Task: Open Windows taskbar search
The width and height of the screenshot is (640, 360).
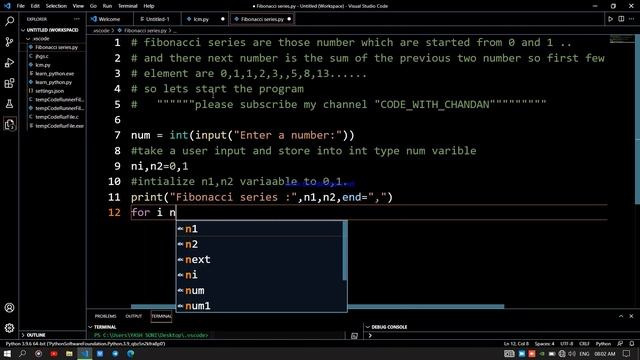Action: (x=23, y=354)
